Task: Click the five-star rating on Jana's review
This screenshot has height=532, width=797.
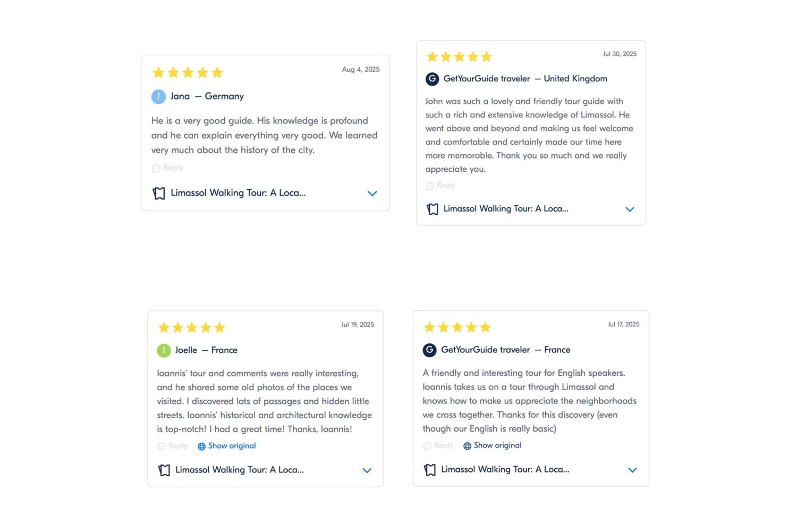Action: tap(188, 73)
